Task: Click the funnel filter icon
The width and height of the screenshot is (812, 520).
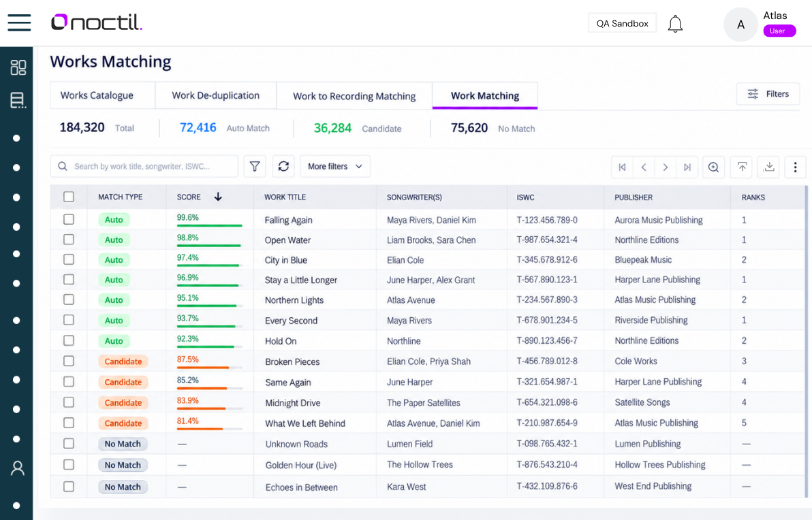Action: tap(255, 166)
